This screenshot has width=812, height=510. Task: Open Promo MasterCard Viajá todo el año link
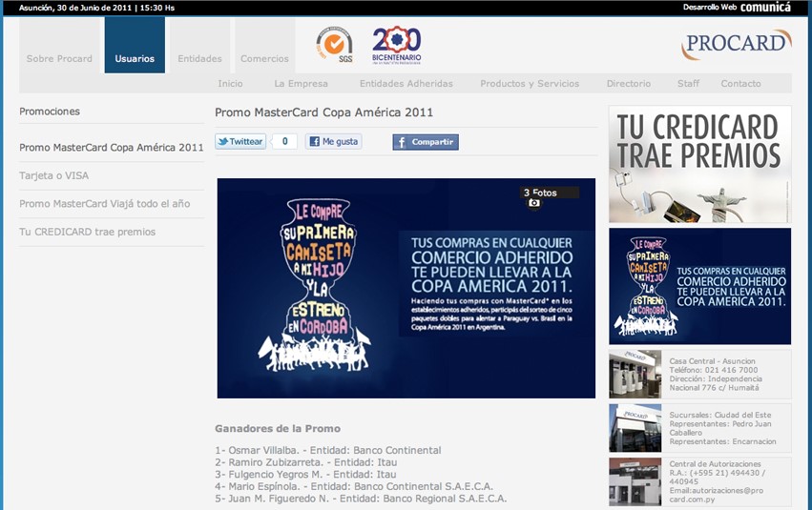pyautogui.click(x=105, y=204)
